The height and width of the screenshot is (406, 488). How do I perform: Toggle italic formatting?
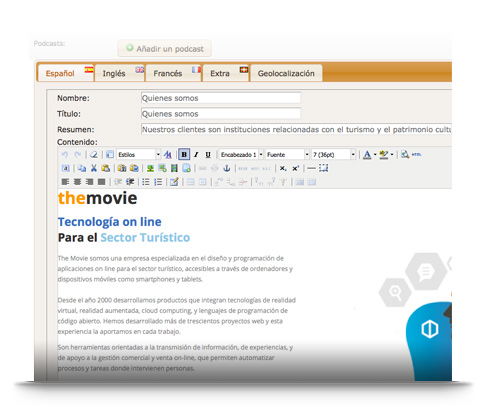(196, 155)
